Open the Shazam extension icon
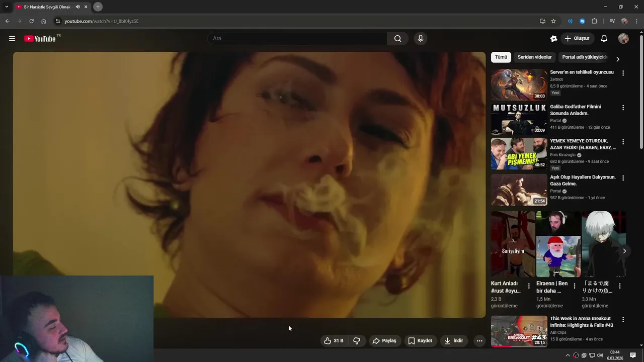 [582, 21]
